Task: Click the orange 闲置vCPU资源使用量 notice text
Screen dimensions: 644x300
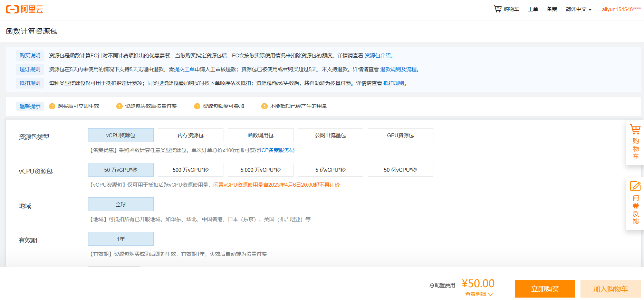Action: click(277, 185)
